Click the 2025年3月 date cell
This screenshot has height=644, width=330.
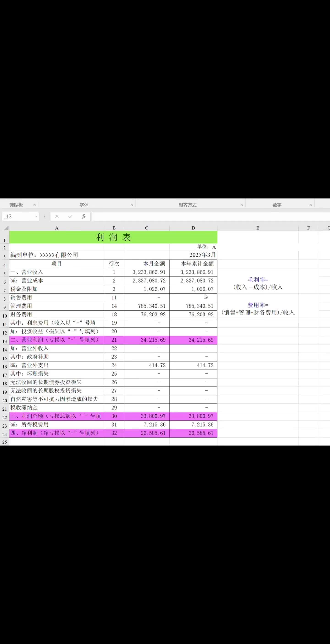tap(193, 255)
